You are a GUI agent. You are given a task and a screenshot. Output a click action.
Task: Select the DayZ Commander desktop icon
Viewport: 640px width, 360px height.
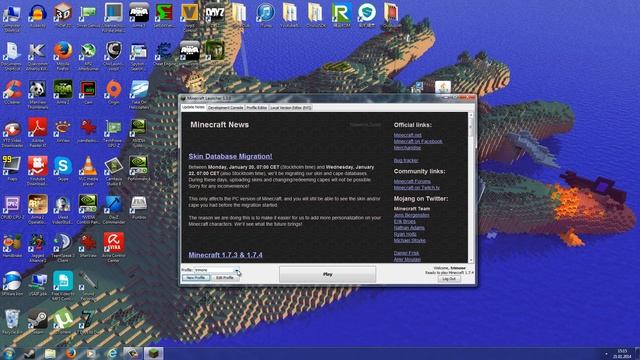[x=114, y=209]
